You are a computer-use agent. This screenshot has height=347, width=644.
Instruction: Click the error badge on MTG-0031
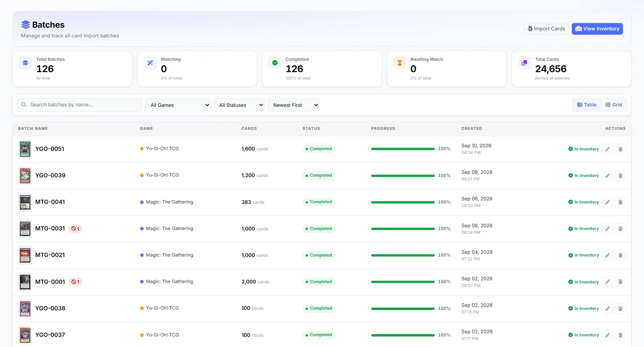pos(75,229)
